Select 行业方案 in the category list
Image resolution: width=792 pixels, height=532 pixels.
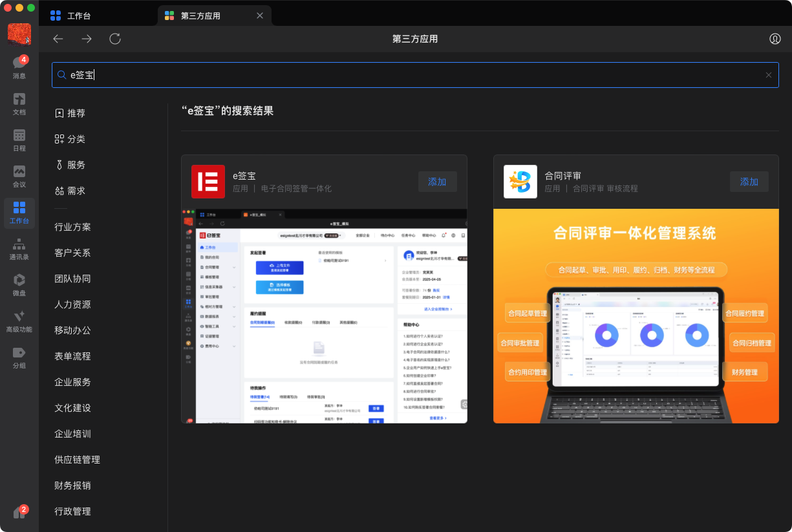coord(72,227)
